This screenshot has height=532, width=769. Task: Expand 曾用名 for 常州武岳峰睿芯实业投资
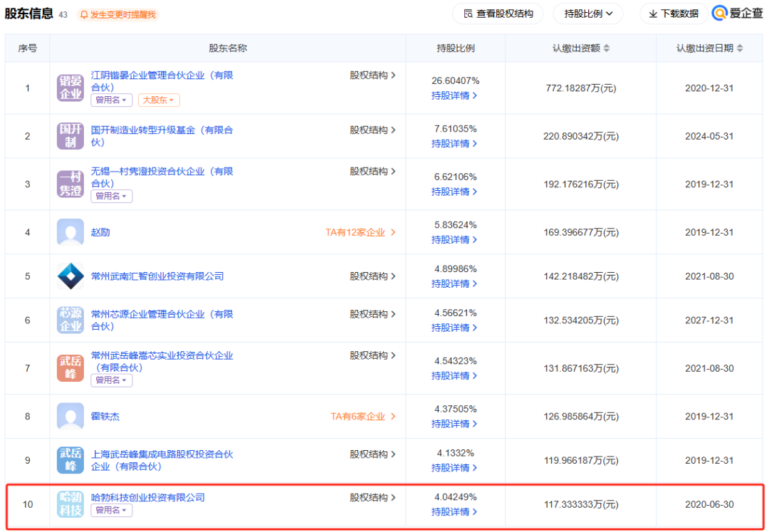tap(111, 380)
